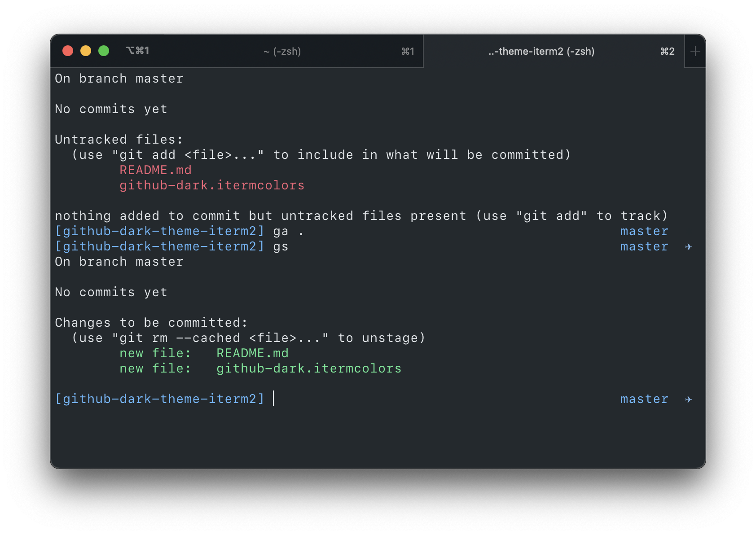Click 'new file:' label beside github-dark.itermcolors
Screen dimensions: 756x535
tap(155, 368)
